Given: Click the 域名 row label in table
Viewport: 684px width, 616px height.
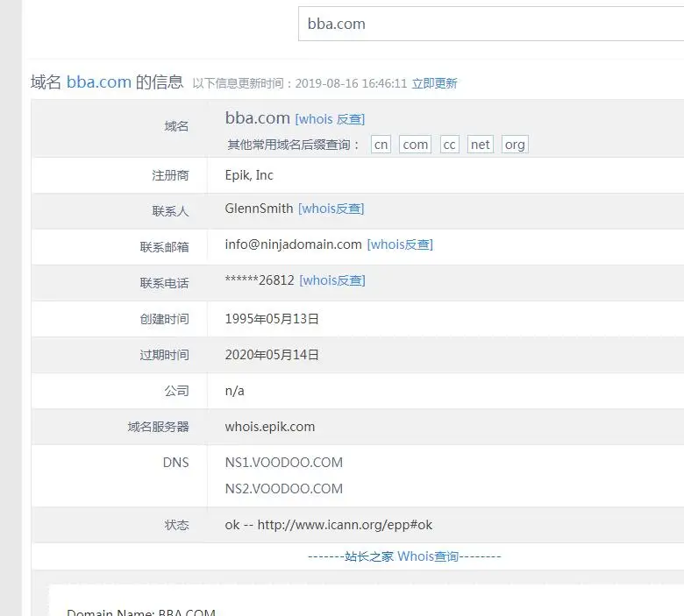Looking at the screenshot, I should pos(176,126).
